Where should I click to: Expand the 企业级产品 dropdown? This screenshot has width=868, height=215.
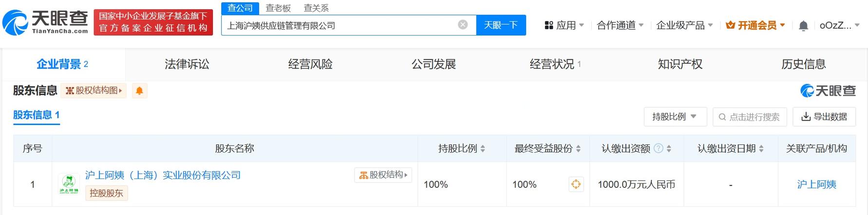pyautogui.click(x=684, y=25)
